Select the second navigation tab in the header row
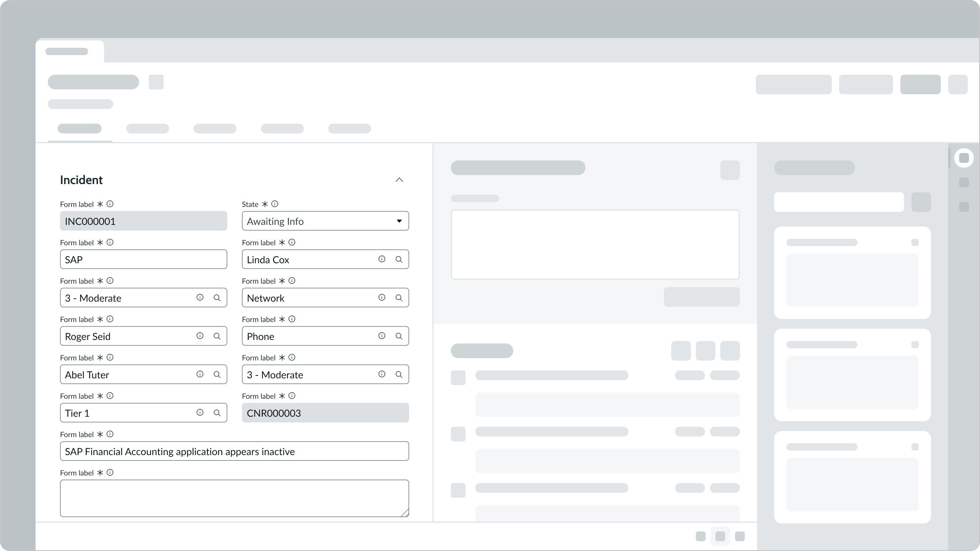 tap(148, 129)
